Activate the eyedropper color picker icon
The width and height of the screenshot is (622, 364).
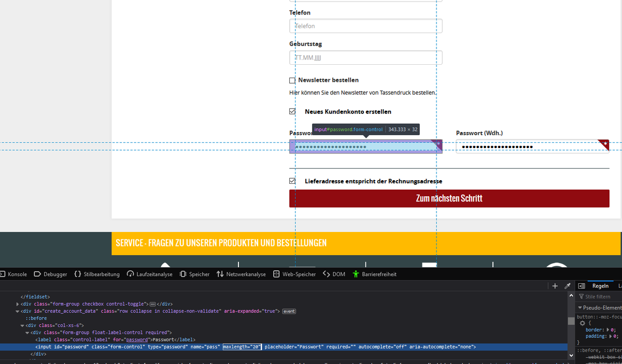click(568, 286)
